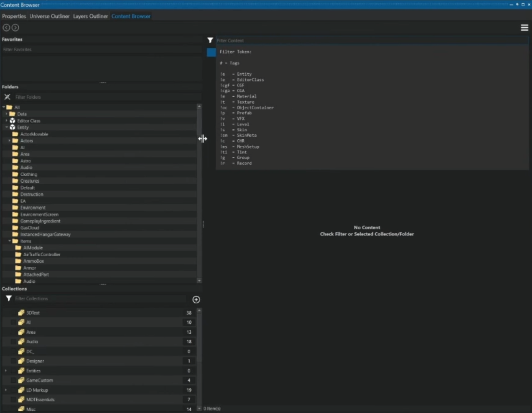
Task: Check the AI collection checkbox
Action: tap(13, 322)
